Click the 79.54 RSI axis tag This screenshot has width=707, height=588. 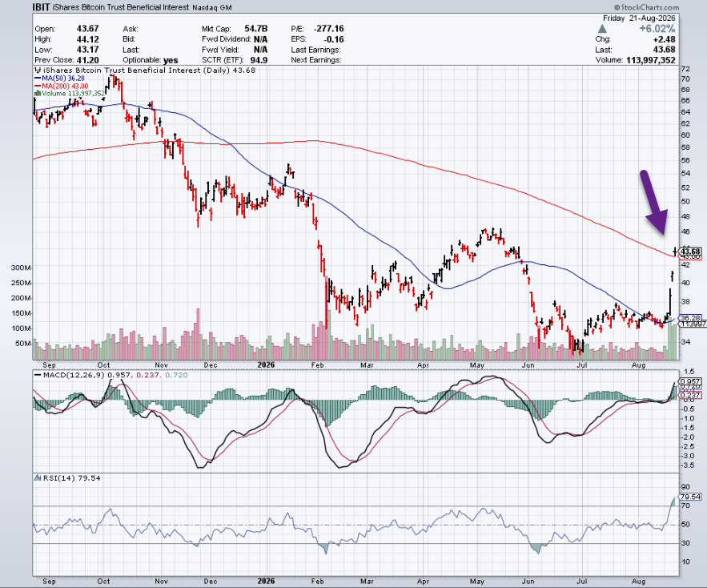tap(690, 497)
